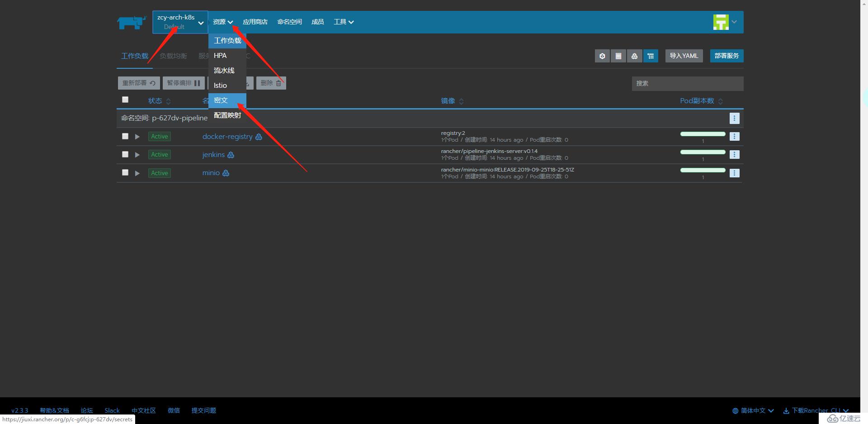Image resolution: width=868 pixels, height=424 pixels.
Task: Switch to the flat list view icon
Action: tap(618, 56)
